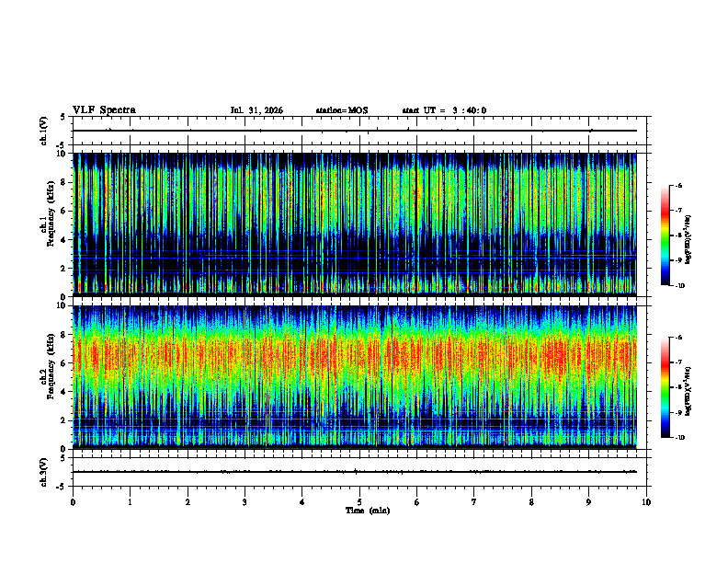
Task: Click the "station=MOS" header label
Action: tap(342, 110)
